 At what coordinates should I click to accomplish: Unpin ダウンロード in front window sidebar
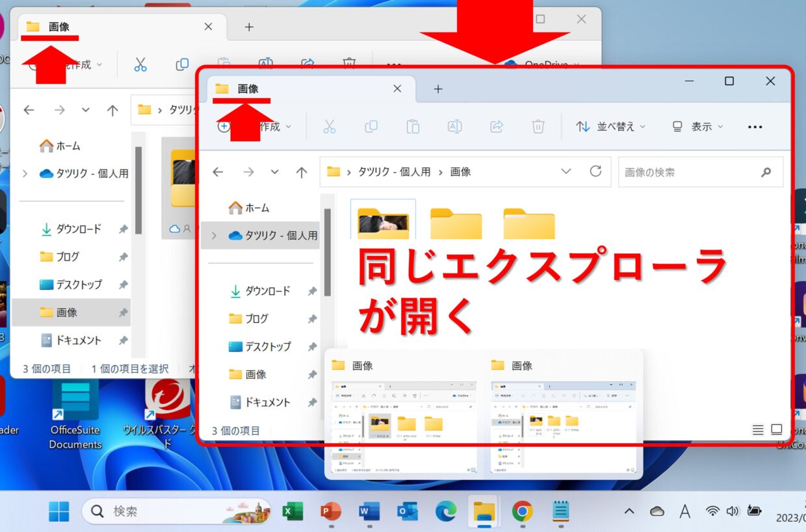(x=312, y=292)
